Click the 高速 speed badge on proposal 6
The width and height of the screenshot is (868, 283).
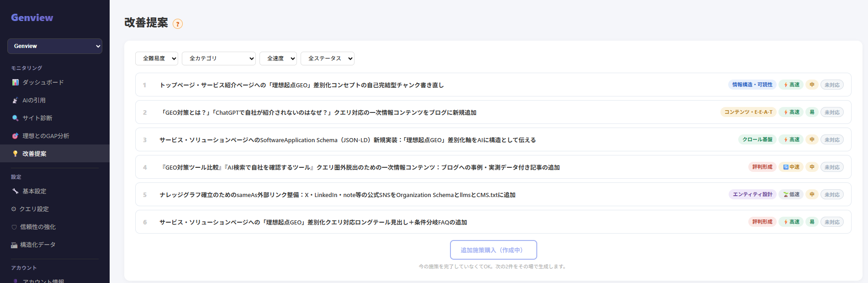792,222
